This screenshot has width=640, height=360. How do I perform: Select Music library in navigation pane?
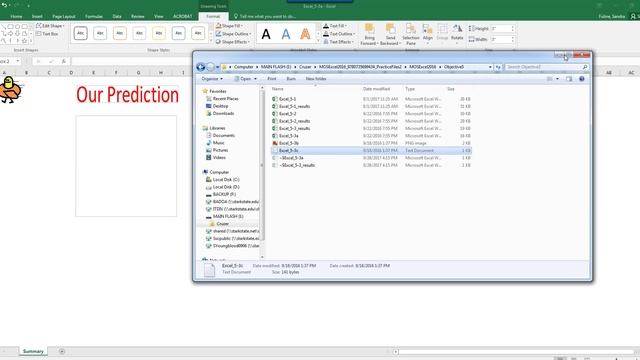click(x=218, y=142)
